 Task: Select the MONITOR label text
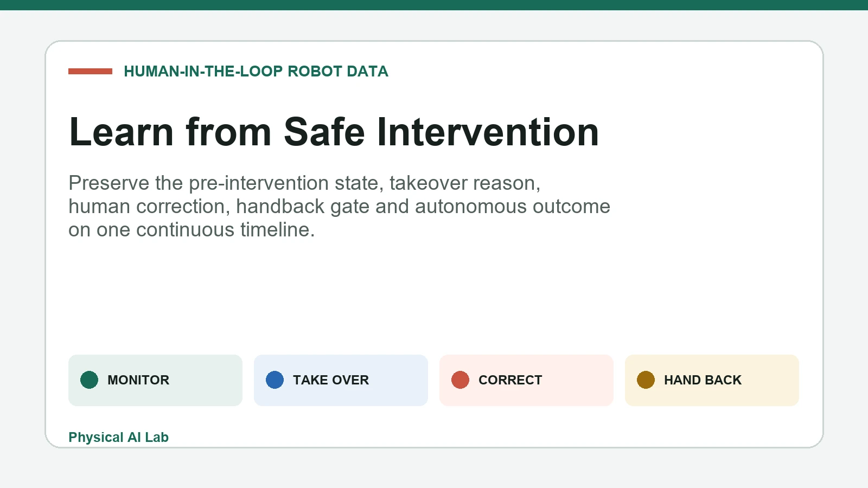(138, 380)
